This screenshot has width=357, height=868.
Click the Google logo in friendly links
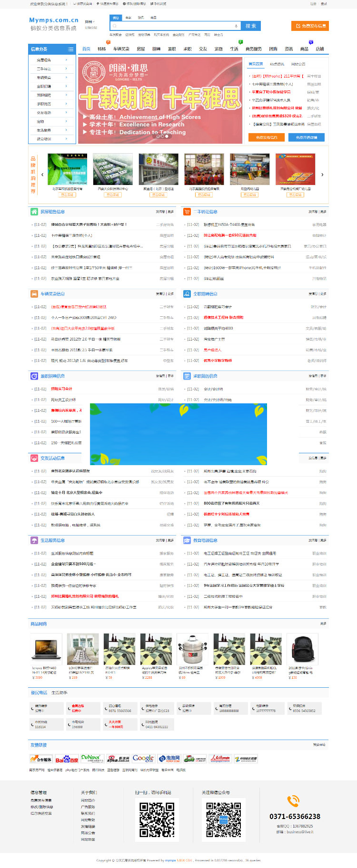(x=143, y=759)
